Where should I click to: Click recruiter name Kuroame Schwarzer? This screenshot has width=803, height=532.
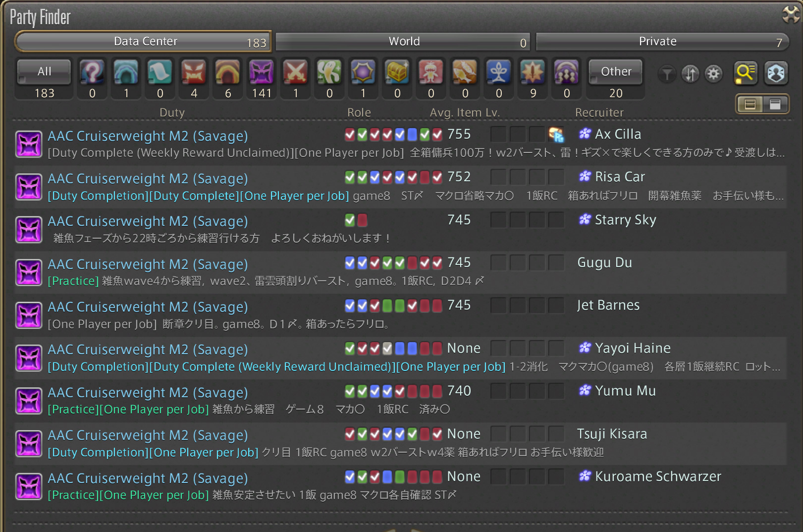[658, 477]
